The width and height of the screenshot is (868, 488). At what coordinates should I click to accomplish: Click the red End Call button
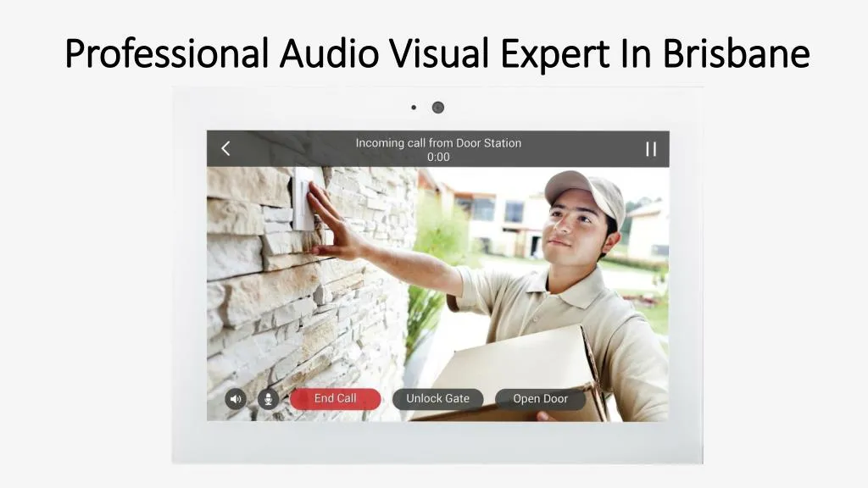pyautogui.click(x=336, y=399)
